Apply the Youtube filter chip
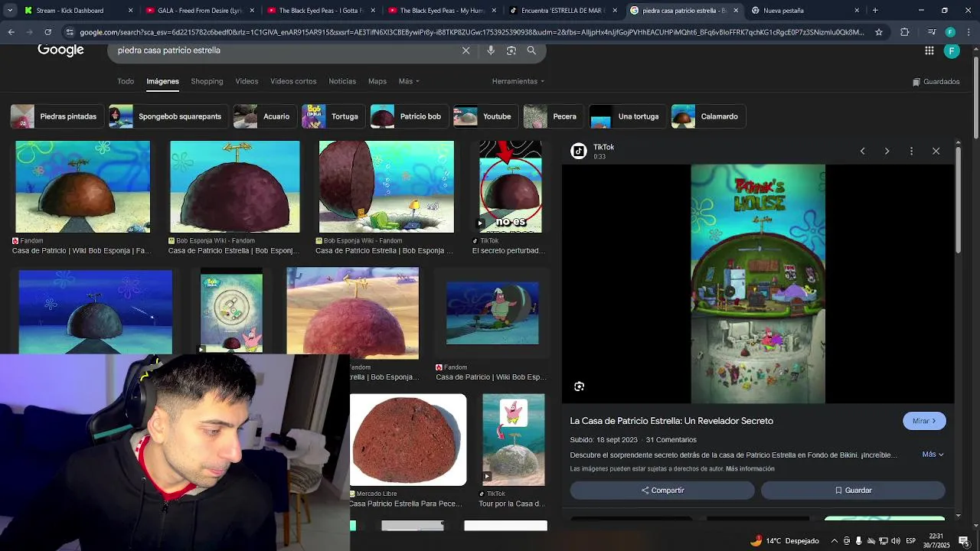This screenshot has width=980, height=551. click(485, 116)
